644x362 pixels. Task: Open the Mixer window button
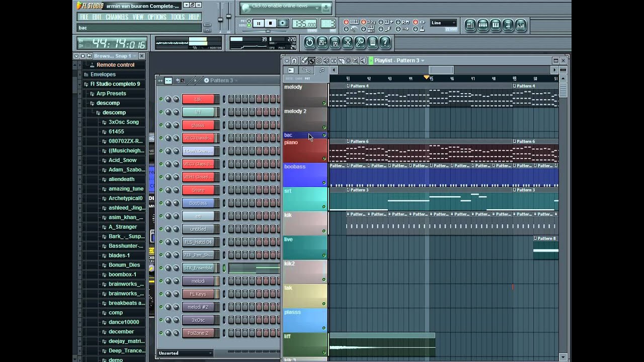(x=521, y=25)
